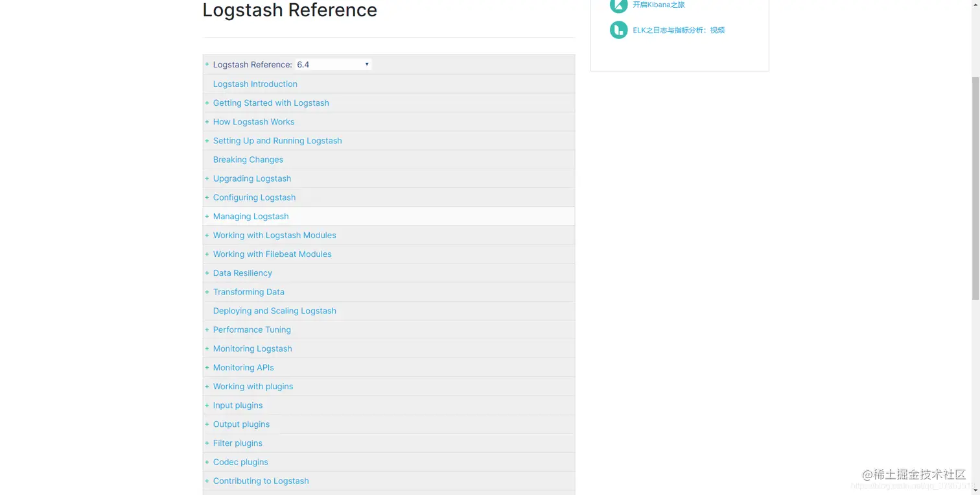Viewport: 980px width, 495px height.
Task: Expand the Output plugins plus sign
Action: click(207, 424)
